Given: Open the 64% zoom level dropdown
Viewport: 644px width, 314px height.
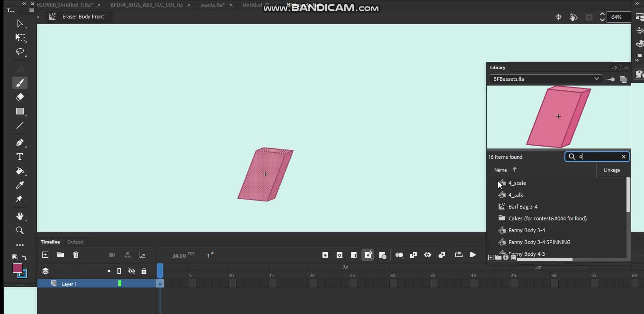Looking at the screenshot, I should (x=619, y=17).
